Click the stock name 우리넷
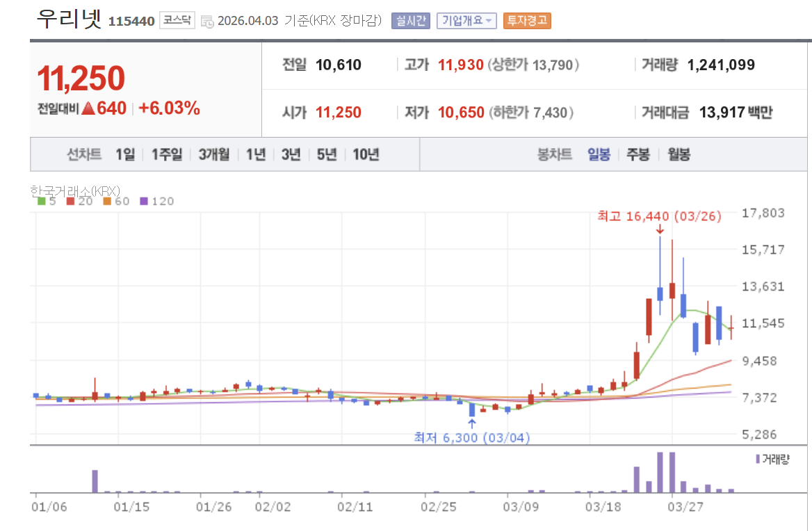Viewport: 812px width, 531px height. [x=70, y=19]
